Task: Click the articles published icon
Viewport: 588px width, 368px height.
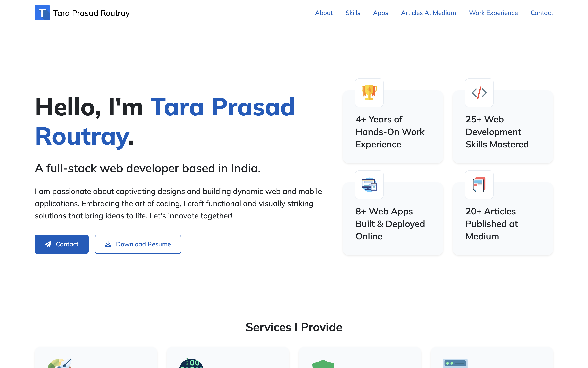Action: click(x=478, y=185)
